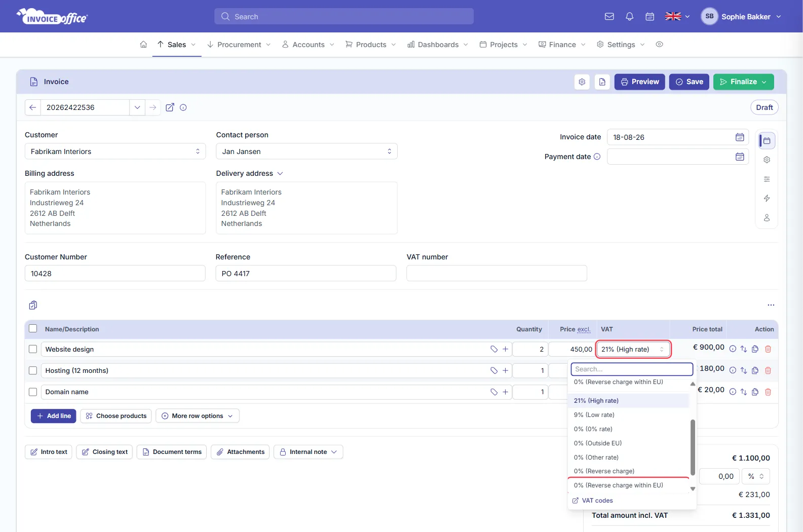Expand Finalize button options

(x=764, y=82)
